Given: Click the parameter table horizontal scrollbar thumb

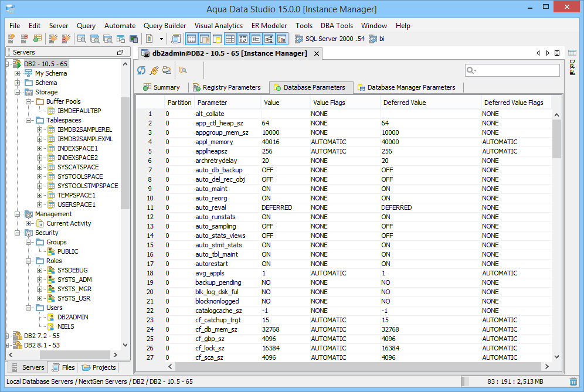Looking at the screenshot, I should [x=358, y=366].
